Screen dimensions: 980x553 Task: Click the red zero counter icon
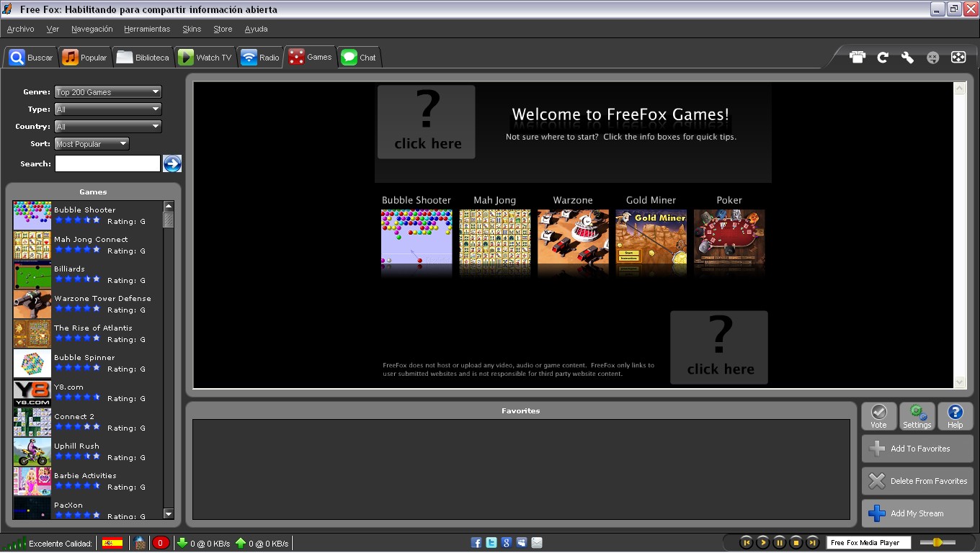pos(161,543)
